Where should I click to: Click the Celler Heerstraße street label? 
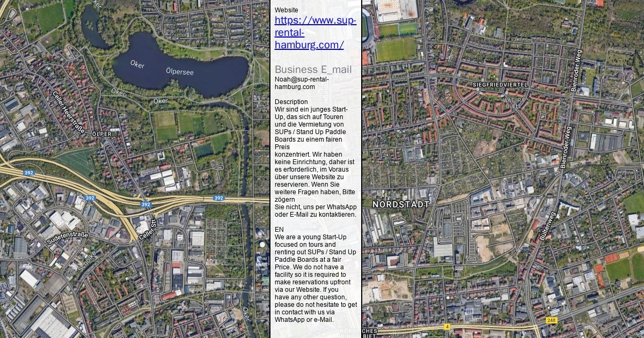[69, 112]
